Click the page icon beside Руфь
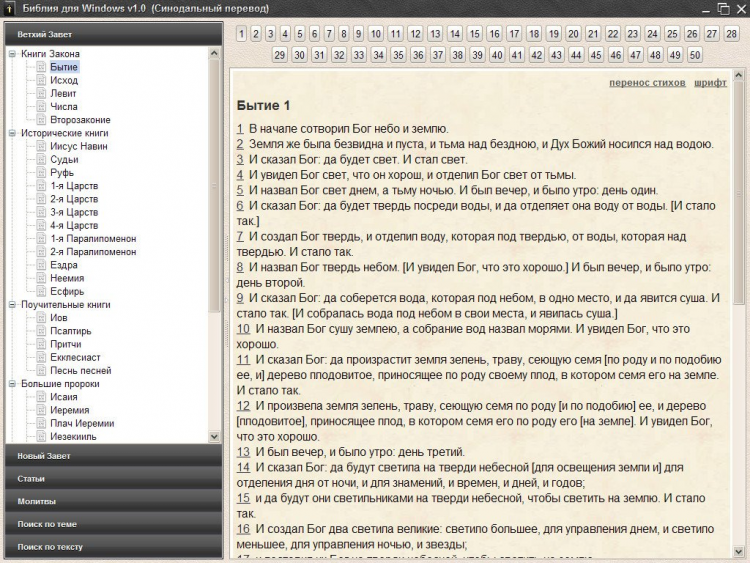 coord(42,172)
